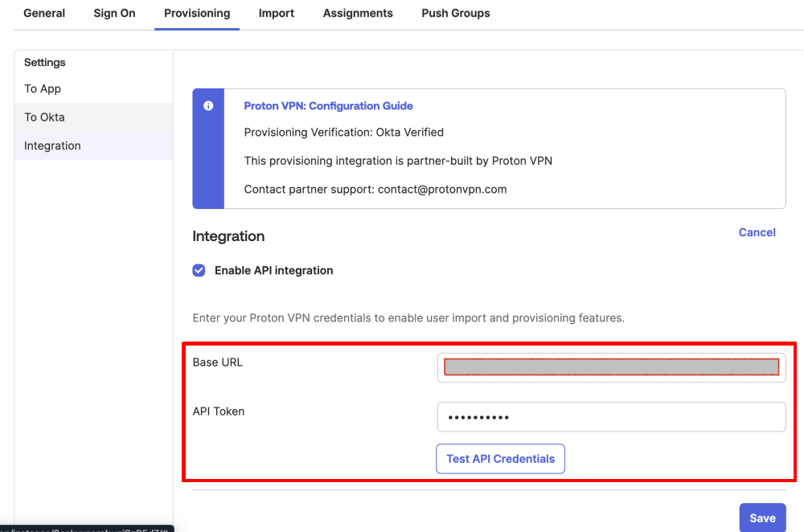Click the Base URL label
This screenshot has height=532, width=804.
pyautogui.click(x=217, y=362)
